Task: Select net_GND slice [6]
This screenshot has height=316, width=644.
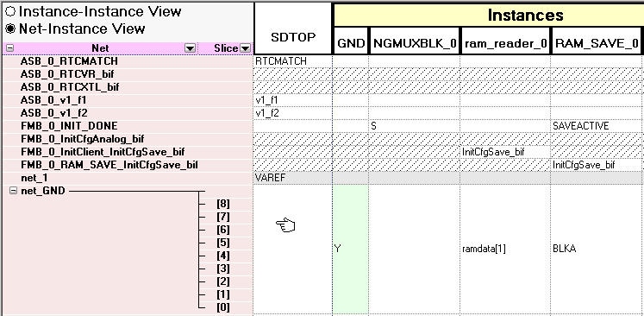Action: tap(223, 230)
